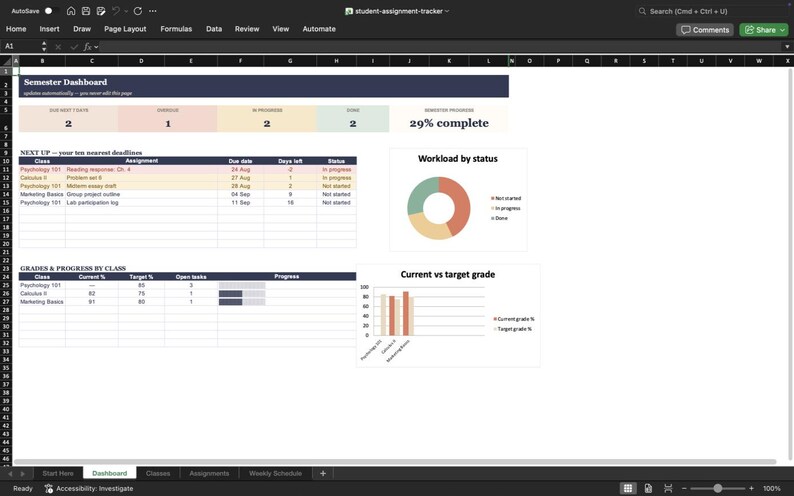Click the '04 Sep' due date cell

[x=241, y=194]
